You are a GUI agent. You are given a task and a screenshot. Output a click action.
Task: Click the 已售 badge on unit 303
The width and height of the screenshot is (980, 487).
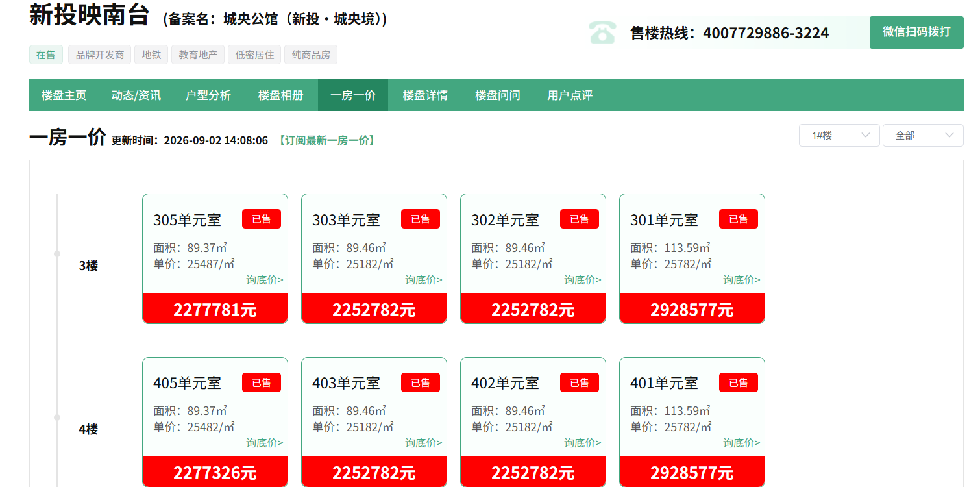pos(421,219)
